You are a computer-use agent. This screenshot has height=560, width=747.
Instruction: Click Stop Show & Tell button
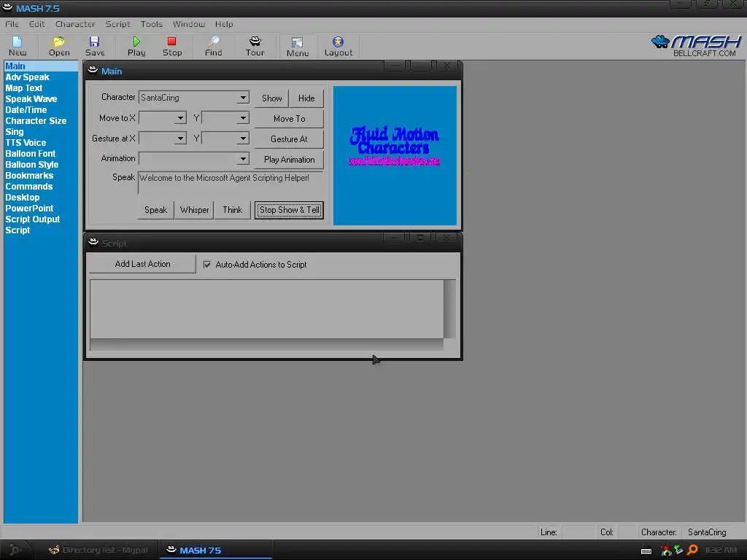[x=289, y=210]
